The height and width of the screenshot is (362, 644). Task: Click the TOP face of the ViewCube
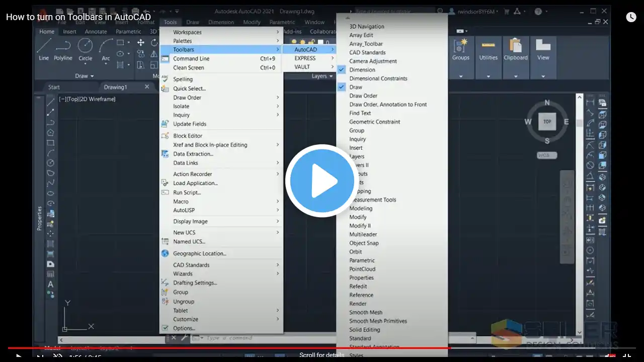point(547,122)
